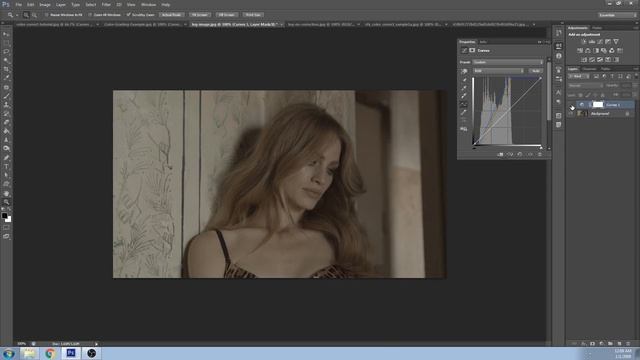This screenshot has height=360, width=640.
Task: Select Zoom In mode in options bar
Action: pos(26,15)
